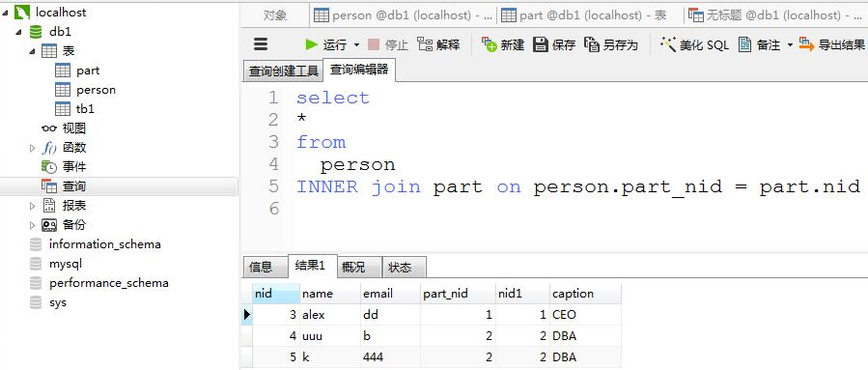Create a new query with 新建
The image size is (868, 370).
(x=503, y=44)
